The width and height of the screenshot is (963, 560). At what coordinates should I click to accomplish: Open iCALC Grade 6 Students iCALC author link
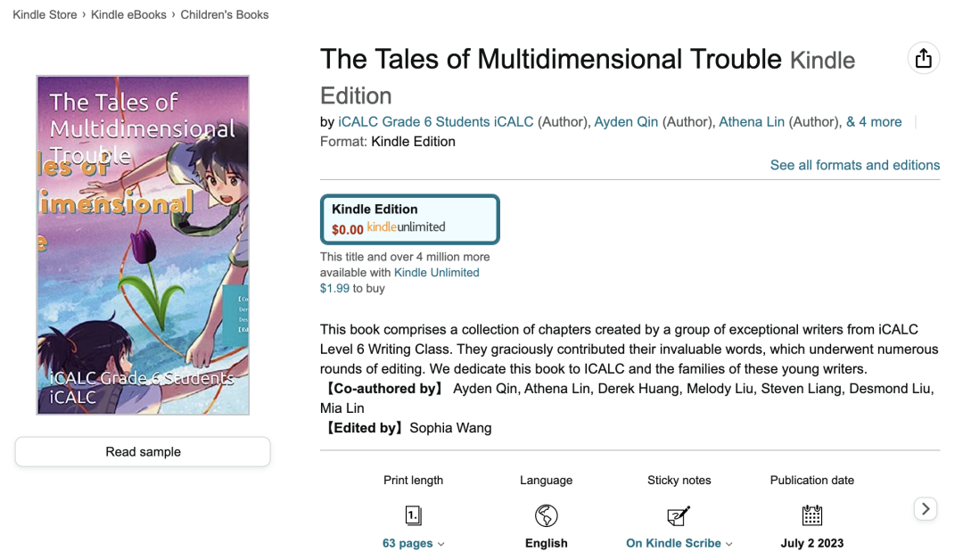(435, 122)
